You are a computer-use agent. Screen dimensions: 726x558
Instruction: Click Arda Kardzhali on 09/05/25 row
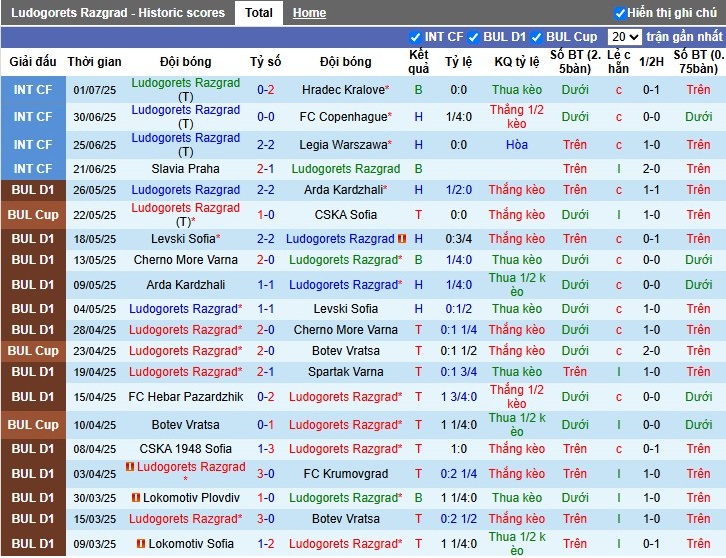(x=185, y=284)
